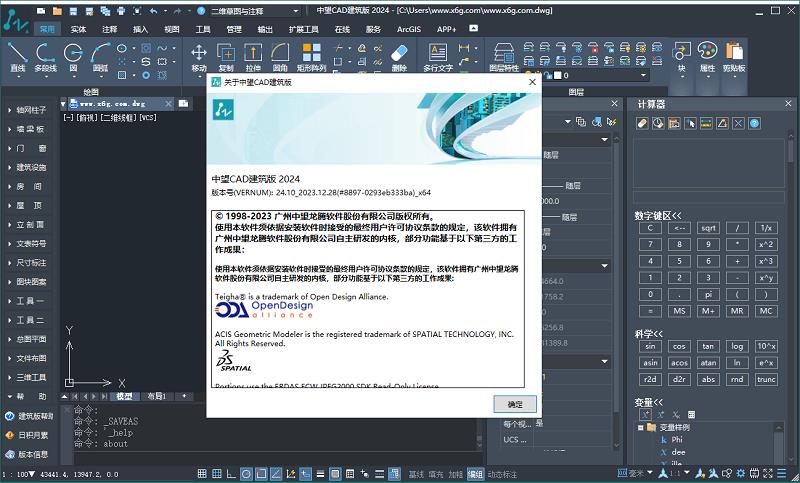Collapse the 科学 calculator section
800x483 pixels.
(648, 334)
